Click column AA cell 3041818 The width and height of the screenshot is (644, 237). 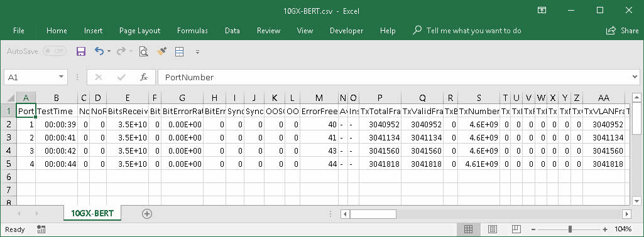(604, 164)
